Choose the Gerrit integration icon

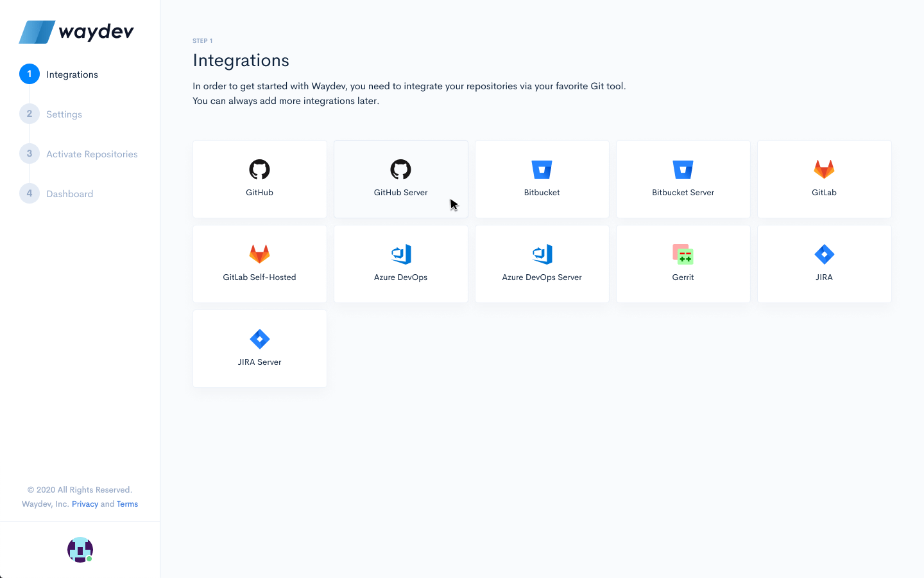683,254
